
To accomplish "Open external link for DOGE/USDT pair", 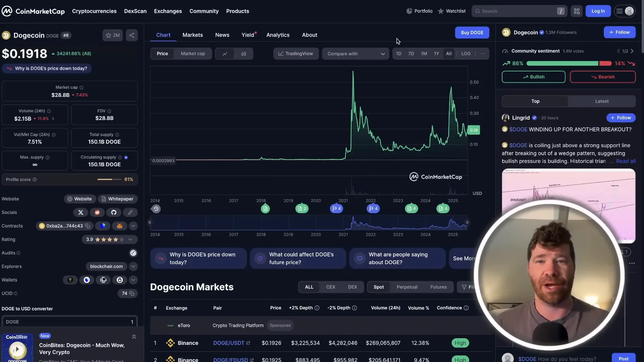I will tap(248, 343).
